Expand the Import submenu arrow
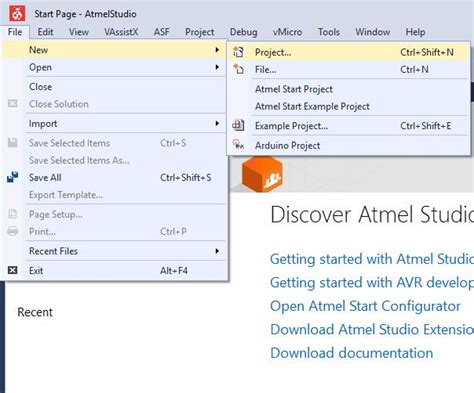 click(x=217, y=123)
